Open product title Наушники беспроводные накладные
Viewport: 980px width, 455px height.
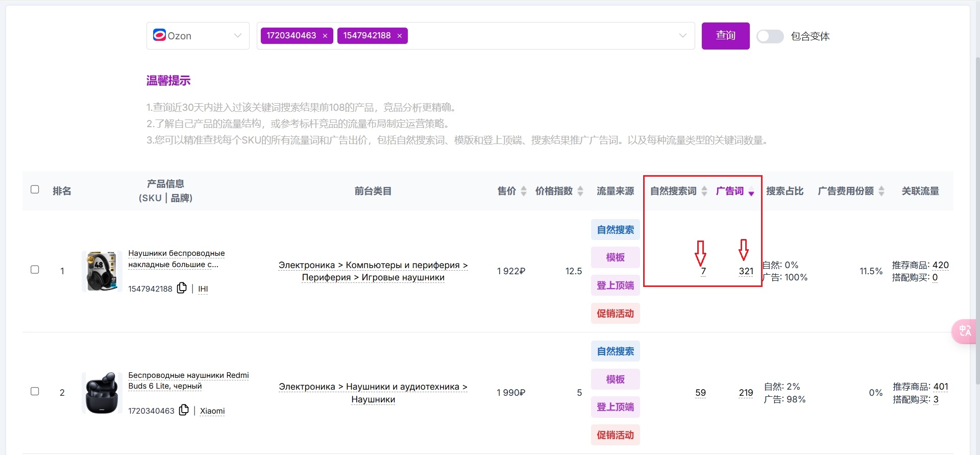point(177,259)
